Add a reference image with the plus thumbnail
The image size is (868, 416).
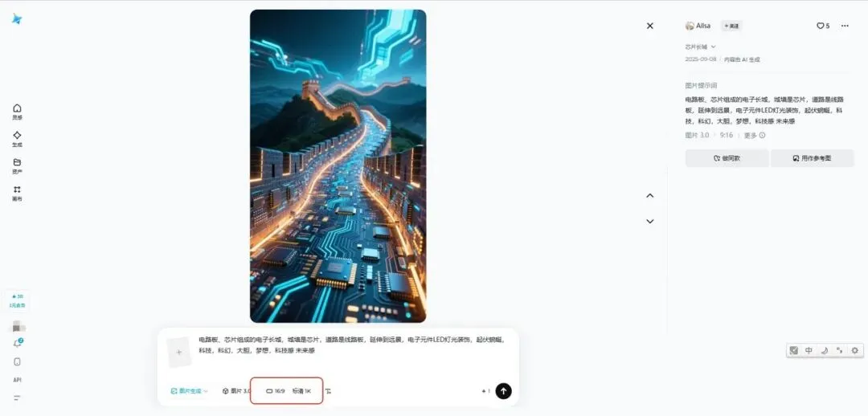click(178, 353)
